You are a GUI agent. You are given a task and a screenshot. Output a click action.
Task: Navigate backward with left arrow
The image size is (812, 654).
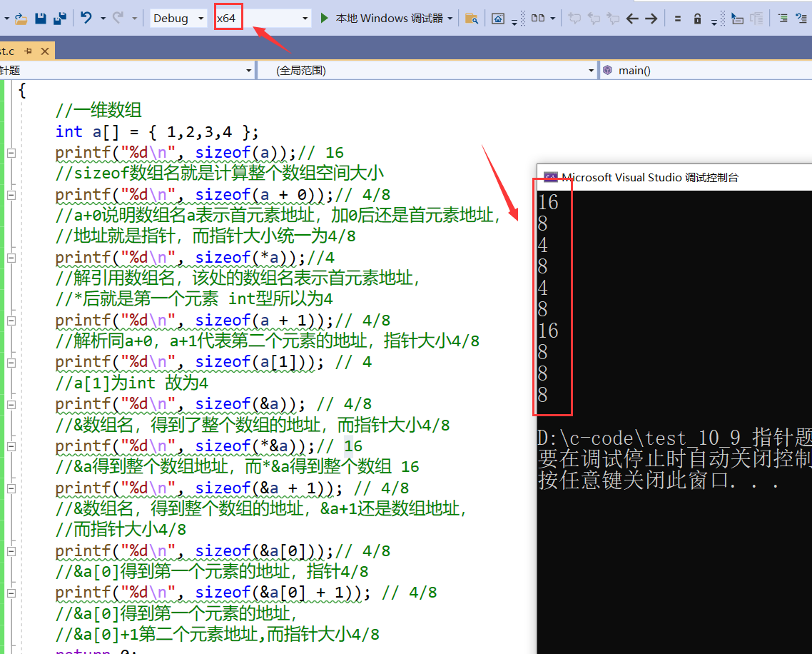(x=632, y=19)
